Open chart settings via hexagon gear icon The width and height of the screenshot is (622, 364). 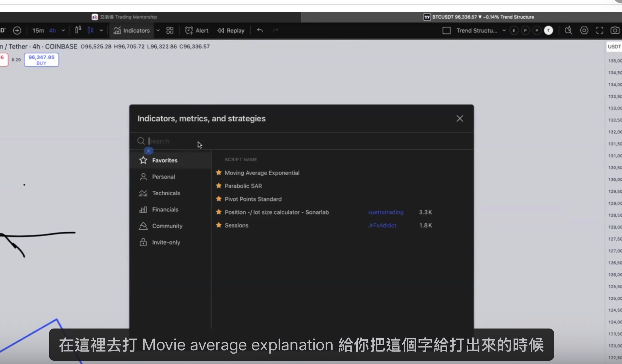584,30
